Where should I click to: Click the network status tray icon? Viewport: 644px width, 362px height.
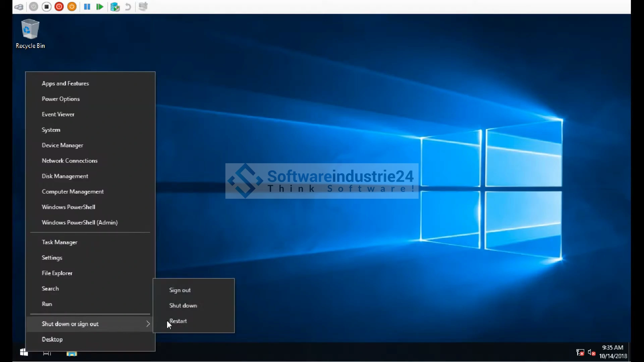pos(580,352)
